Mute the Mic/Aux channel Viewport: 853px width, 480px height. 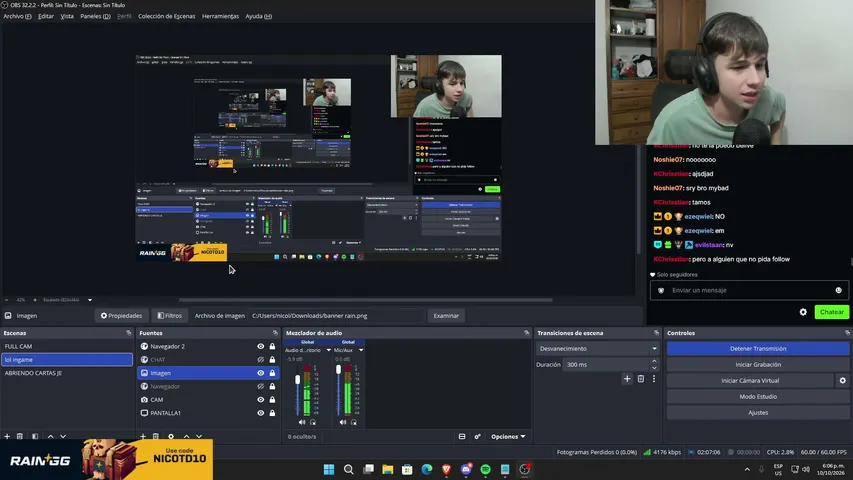343,422
